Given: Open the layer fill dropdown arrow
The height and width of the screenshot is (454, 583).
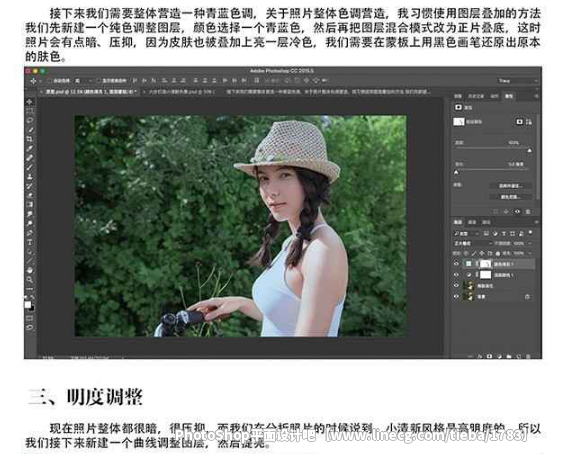Looking at the screenshot, I should click(530, 253).
